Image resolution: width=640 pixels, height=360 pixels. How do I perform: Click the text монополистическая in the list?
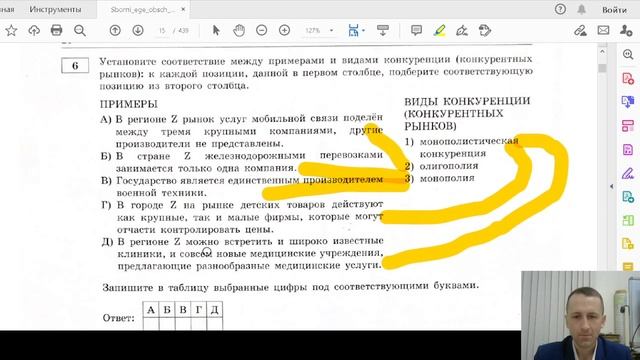pyautogui.click(x=469, y=141)
